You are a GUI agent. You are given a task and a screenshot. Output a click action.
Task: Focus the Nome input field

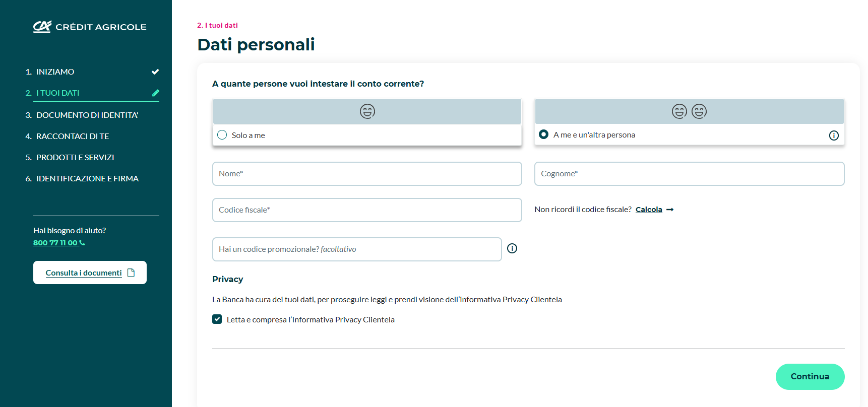pos(367,174)
